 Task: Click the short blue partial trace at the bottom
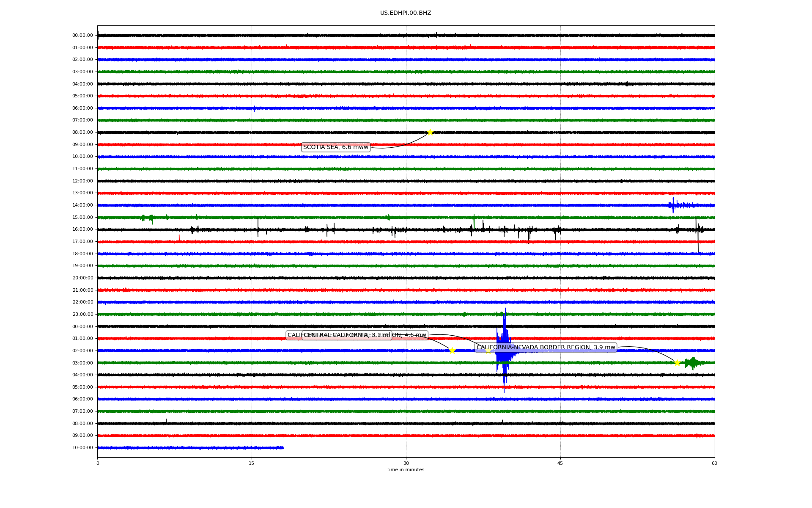190,448
